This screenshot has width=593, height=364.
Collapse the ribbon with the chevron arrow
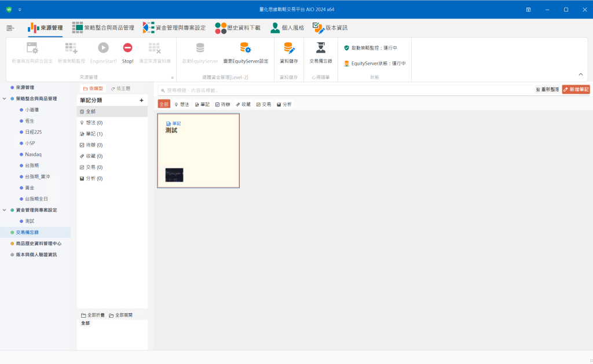click(x=581, y=74)
